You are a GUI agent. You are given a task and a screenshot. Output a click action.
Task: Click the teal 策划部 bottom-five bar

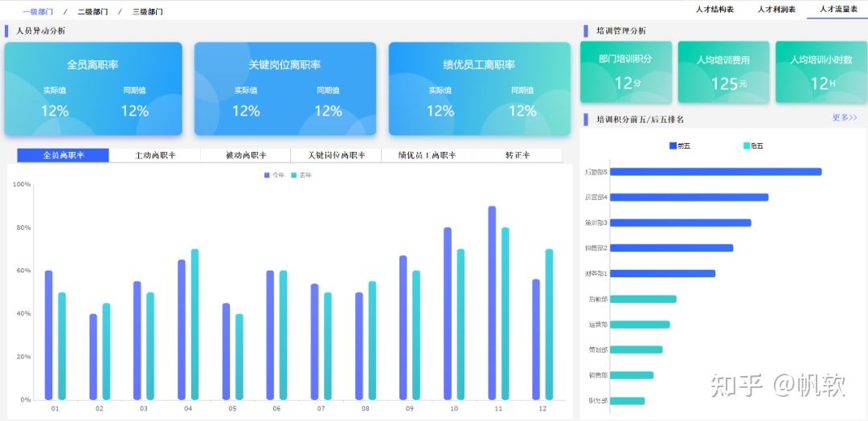pos(636,349)
